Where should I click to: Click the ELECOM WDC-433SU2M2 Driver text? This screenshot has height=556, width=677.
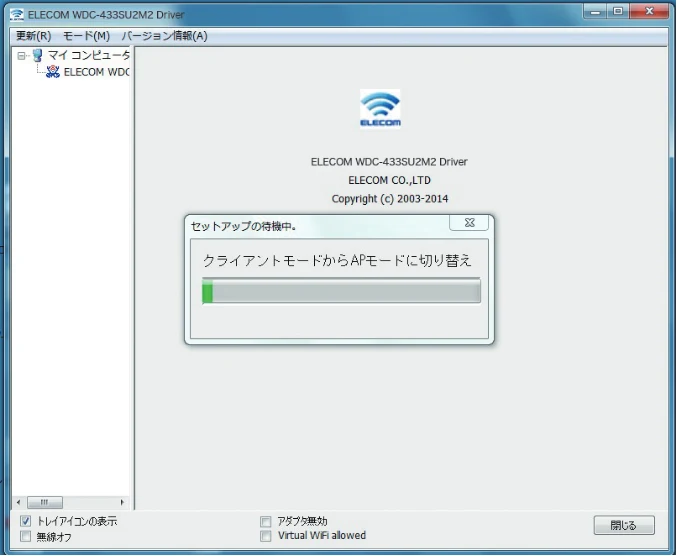click(x=389, y=162)
